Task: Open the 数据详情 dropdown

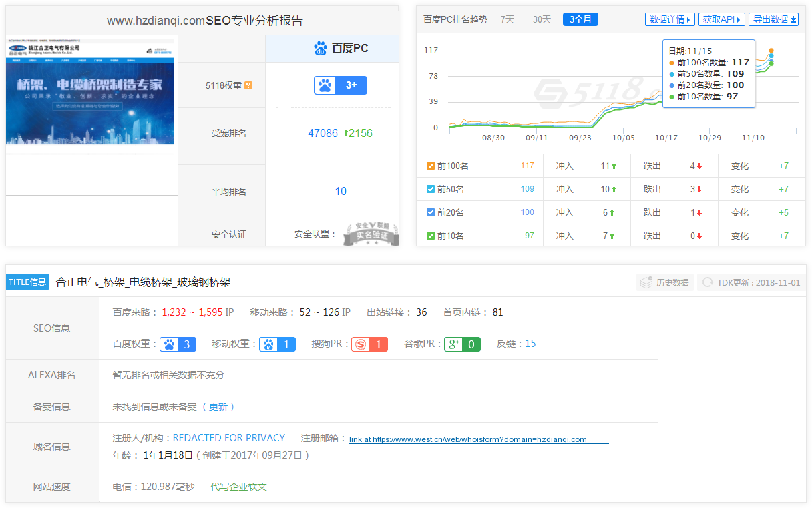Action: (x=670, y=19)
